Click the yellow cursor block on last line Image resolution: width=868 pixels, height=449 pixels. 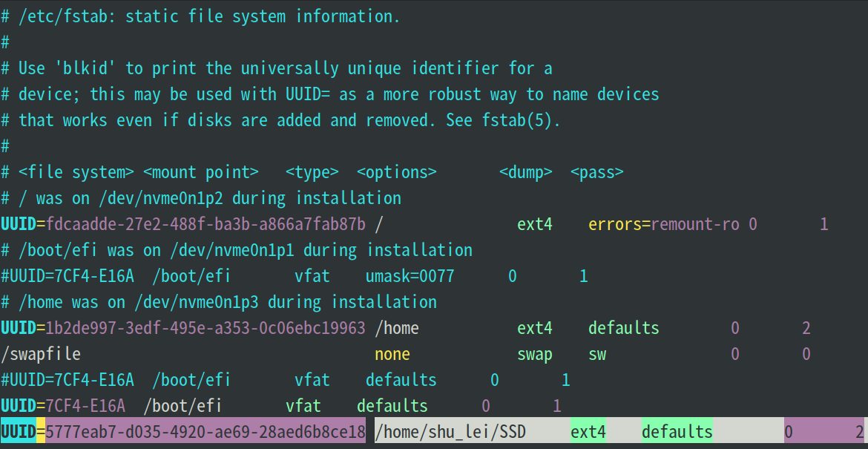[x=41, y=432]
